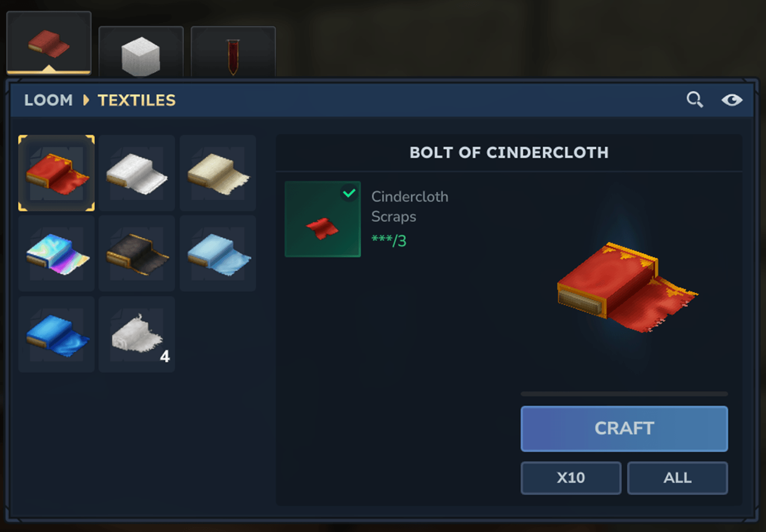Select the light blue cloth bolt
The width and height of the screenshot is (766, 532).
[x=218, y=253]
